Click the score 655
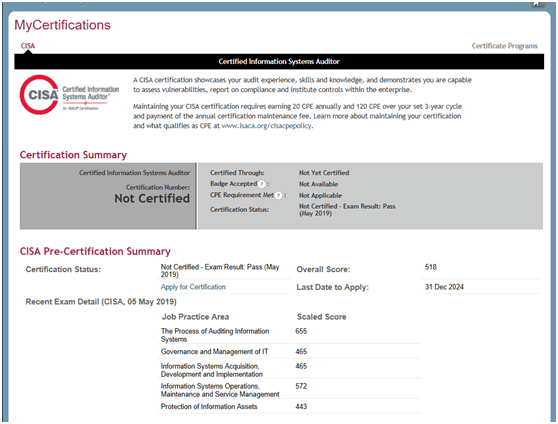Viewport: 558px width, 424px height. point(301,331)
